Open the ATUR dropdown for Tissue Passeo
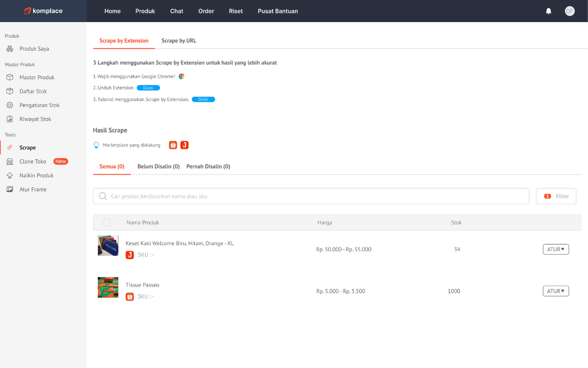 pos(556,291)
